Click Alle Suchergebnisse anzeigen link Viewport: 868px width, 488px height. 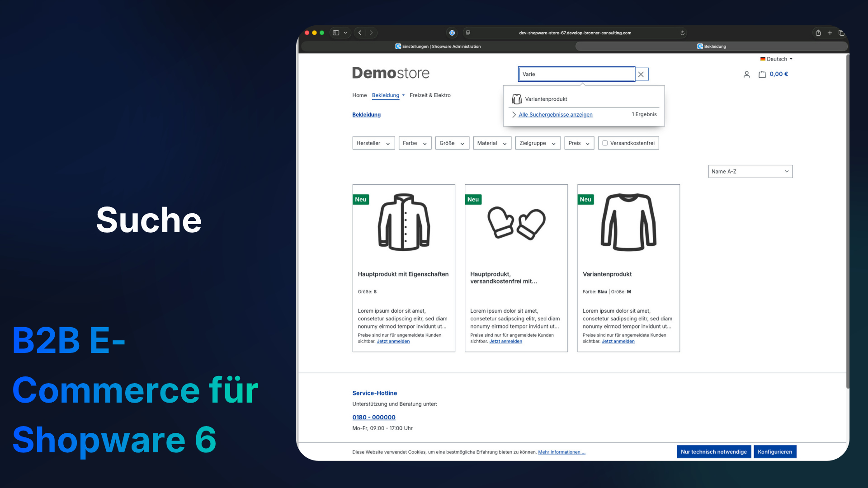[555, 115]
